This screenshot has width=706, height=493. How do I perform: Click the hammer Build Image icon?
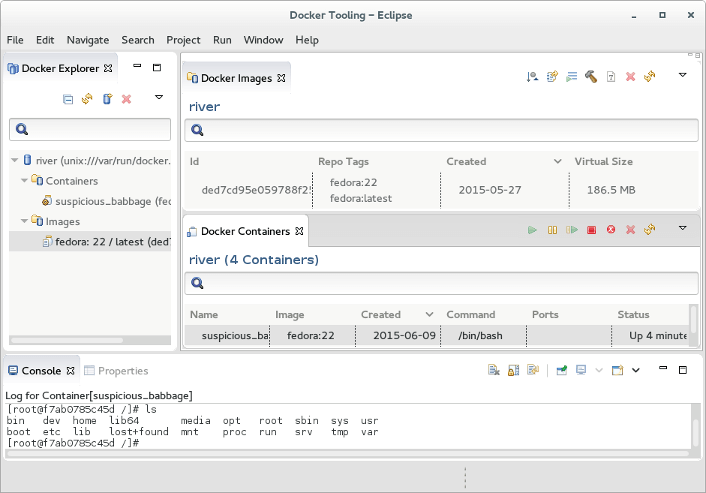click(x=591, y=77)
